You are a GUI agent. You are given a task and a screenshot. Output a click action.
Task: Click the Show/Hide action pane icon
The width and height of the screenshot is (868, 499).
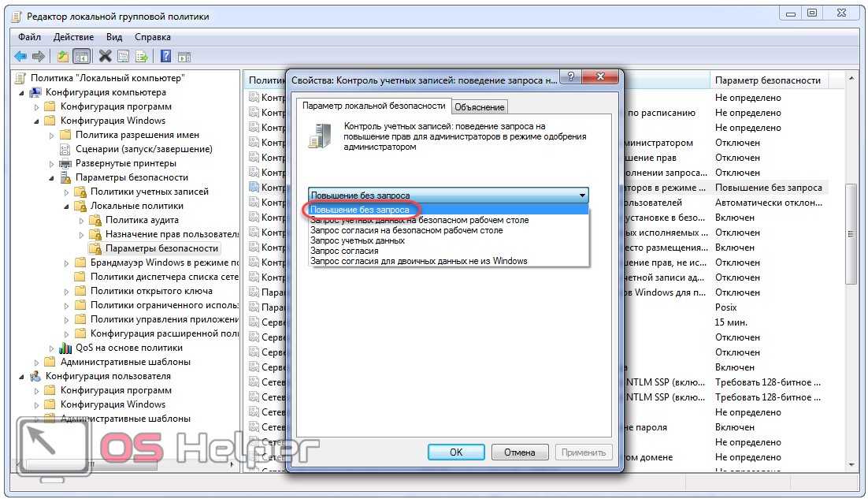pyautogui.click(x=184, y=56)
